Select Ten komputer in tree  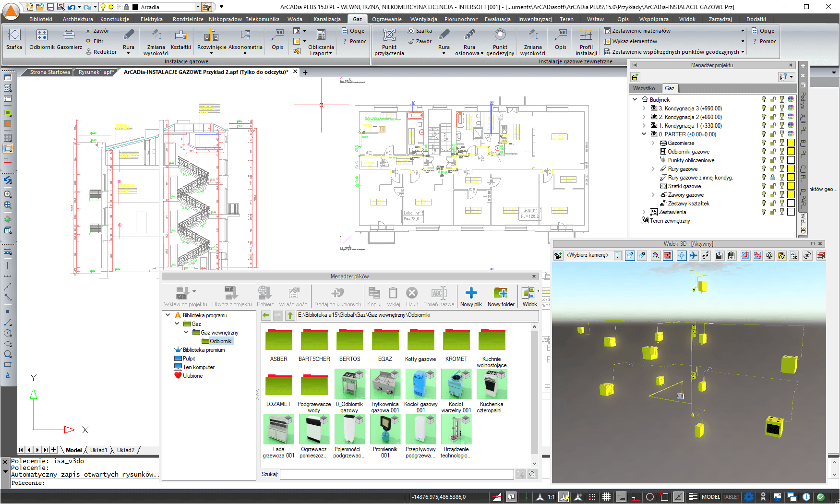pos(194,367)
